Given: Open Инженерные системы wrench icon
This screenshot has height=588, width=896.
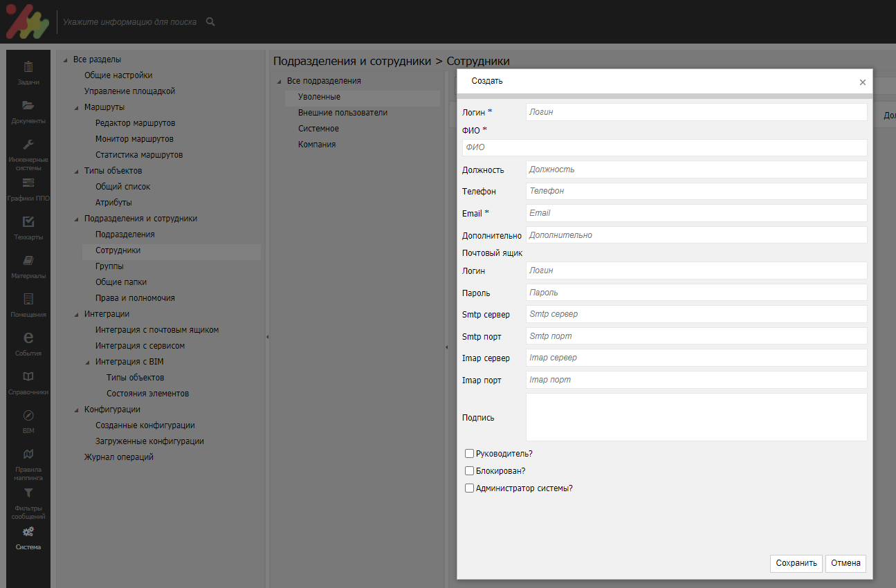Looking at the screenshot, I should click(28, 145).
